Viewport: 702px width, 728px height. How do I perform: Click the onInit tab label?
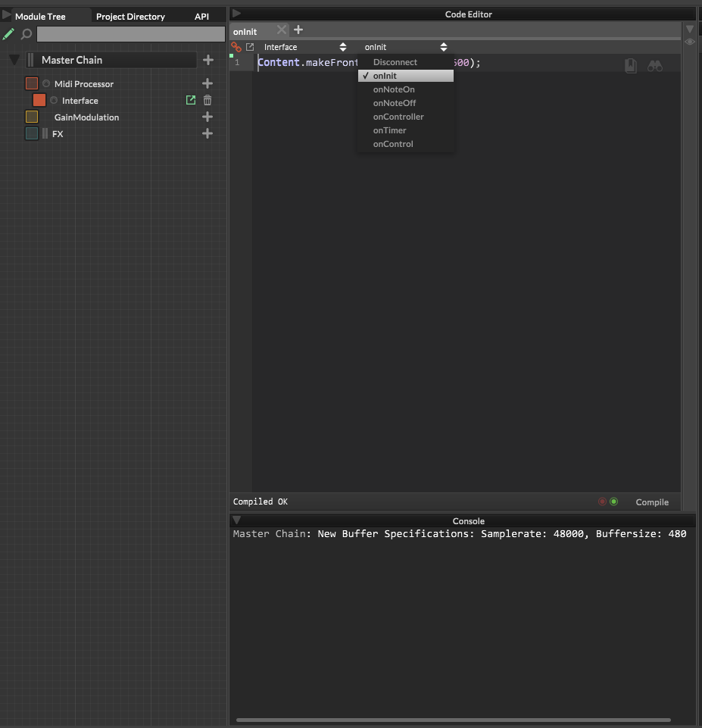coord(245,32)
